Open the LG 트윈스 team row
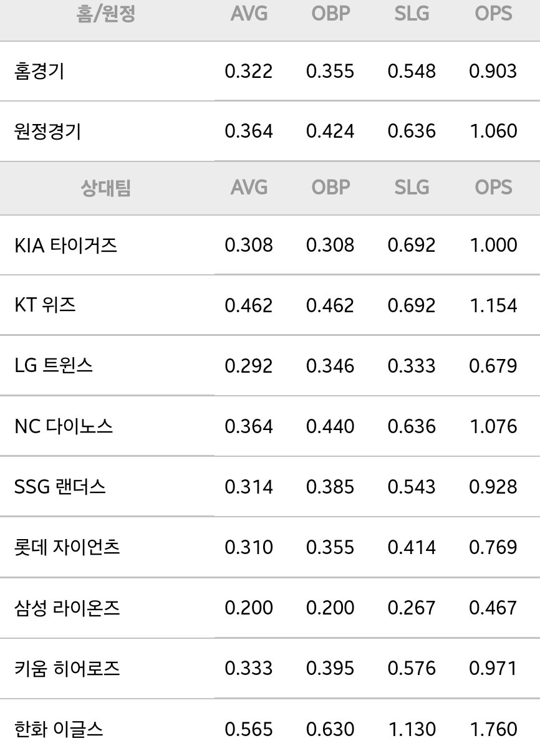Image resolution: width=540 pixels, height=756 pixels. [x=270, y=366]
